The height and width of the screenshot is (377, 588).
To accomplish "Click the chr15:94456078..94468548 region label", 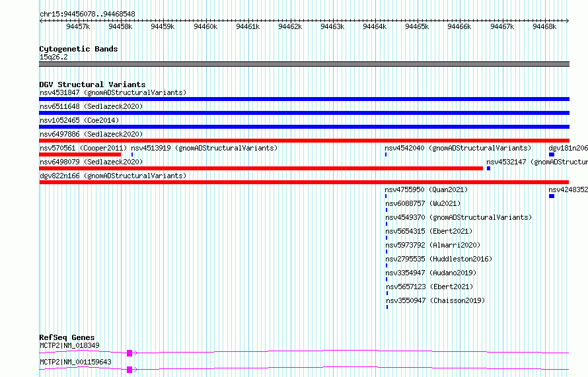I will tap(87, 14).
